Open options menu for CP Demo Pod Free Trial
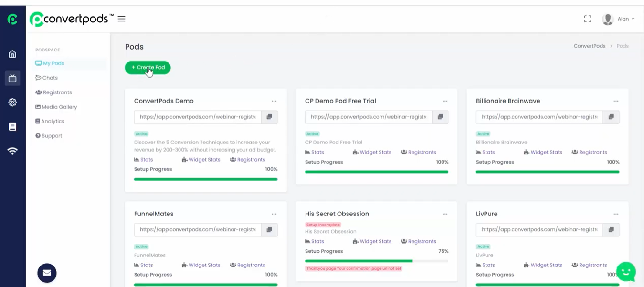This screenshot has width=644, height=287. click(x=445, y=101)
